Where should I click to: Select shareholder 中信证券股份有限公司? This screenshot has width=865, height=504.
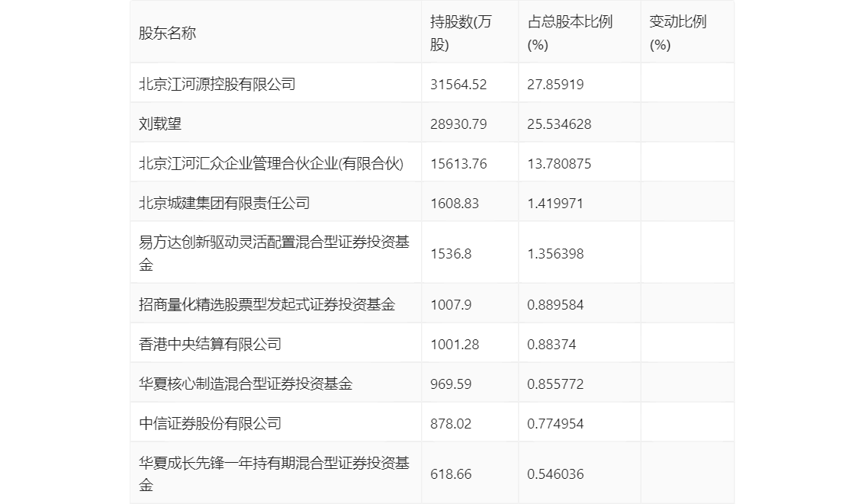point(211,424)
